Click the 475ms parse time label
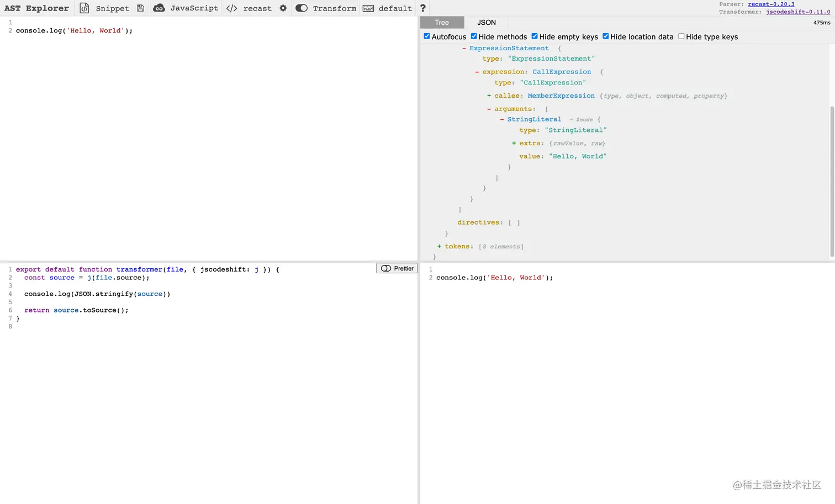 [x=822, y=23]
